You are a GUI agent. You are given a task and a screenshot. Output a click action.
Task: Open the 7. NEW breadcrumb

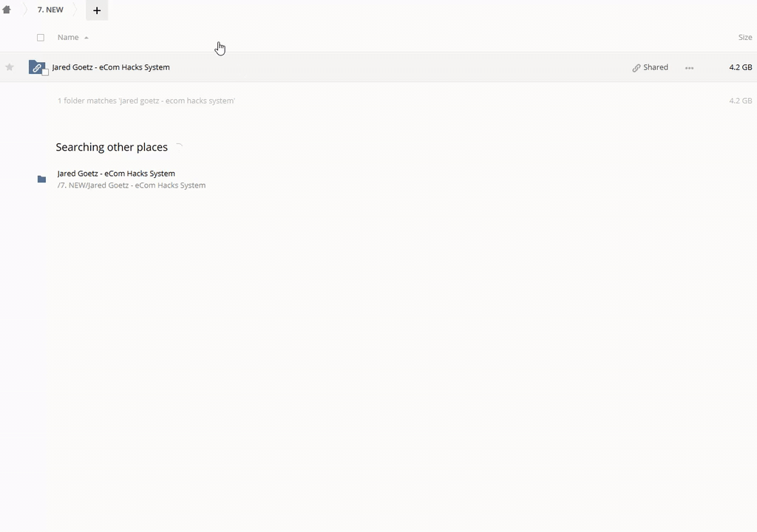pyautogui.click(x=50, y=10)
